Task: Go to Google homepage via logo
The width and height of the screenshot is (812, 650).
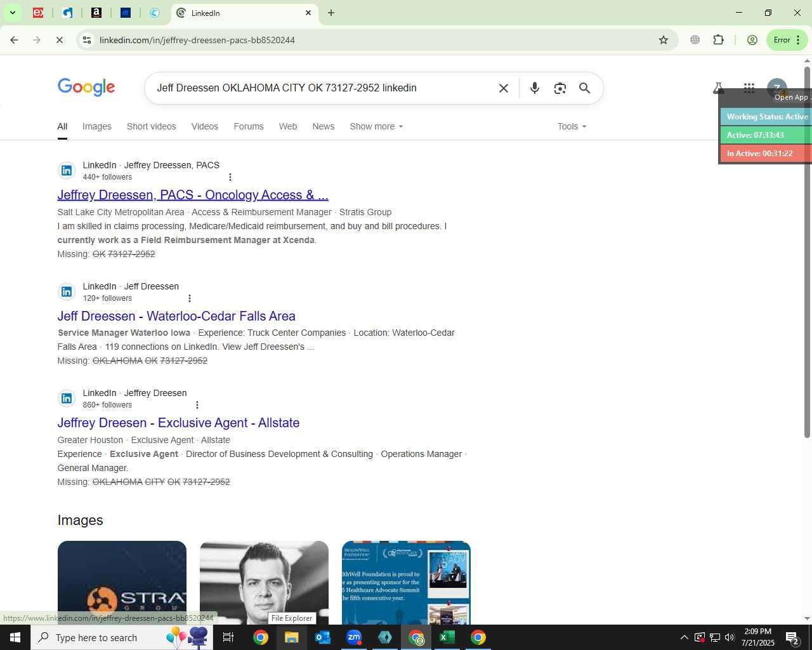Action: [x=86, y=88]
